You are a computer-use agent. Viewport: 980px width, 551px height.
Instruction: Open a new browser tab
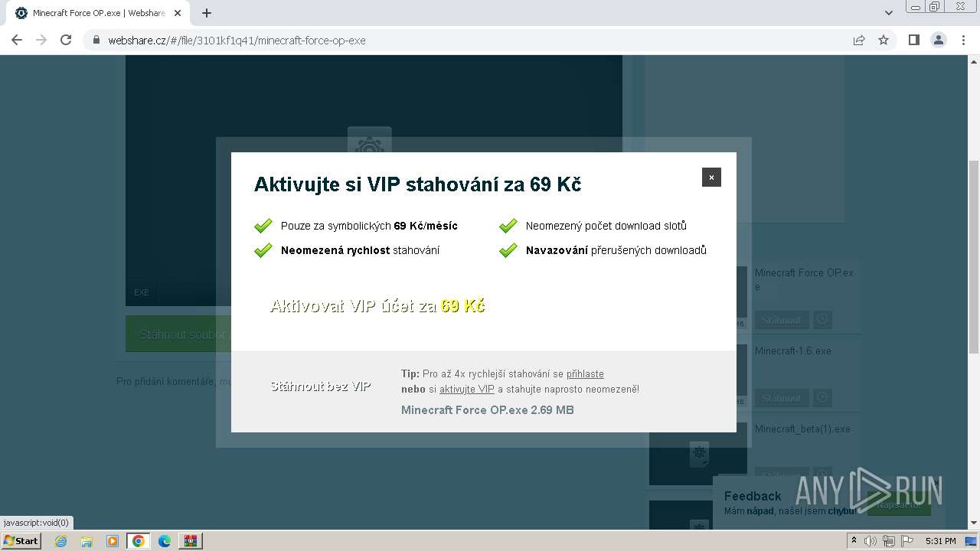click(207, 13)
